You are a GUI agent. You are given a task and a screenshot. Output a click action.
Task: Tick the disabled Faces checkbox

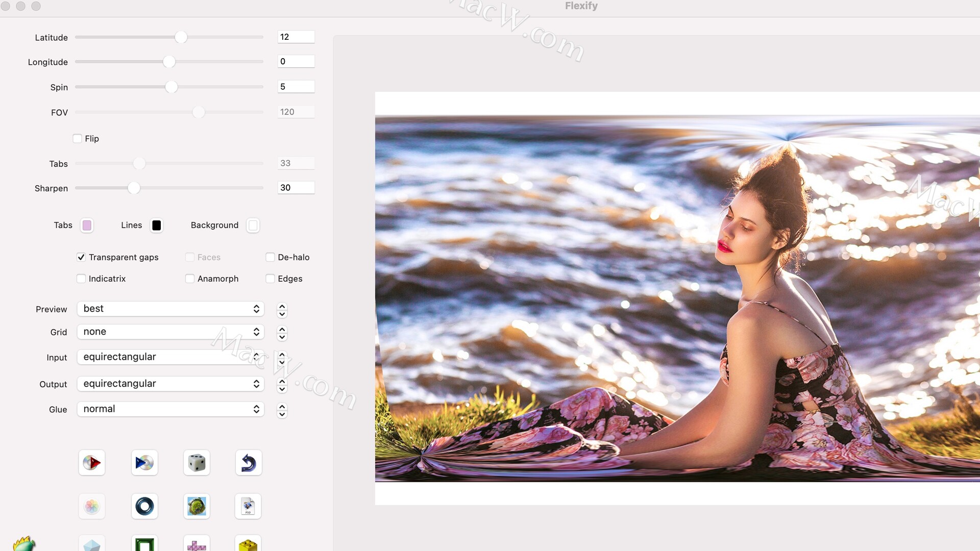coord(190,257)
